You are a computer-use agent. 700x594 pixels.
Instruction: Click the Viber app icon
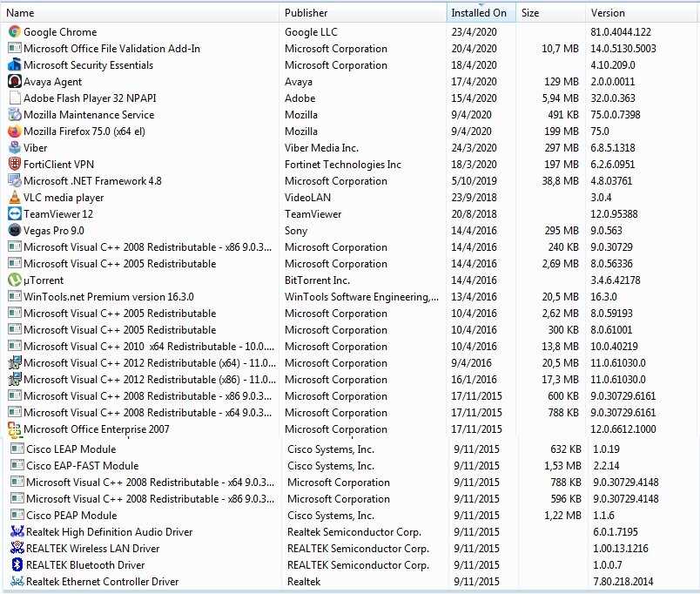coord(15,147)
